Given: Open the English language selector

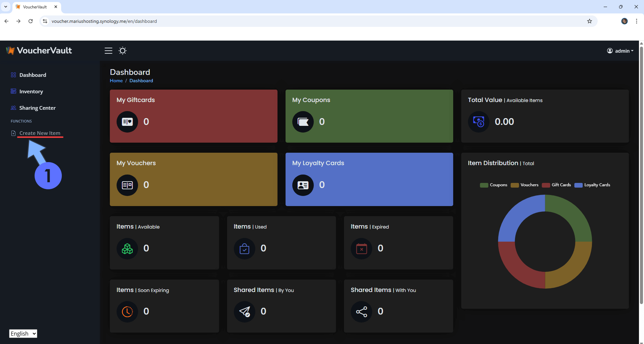Looking at the screenshot, I should (23, 334).
